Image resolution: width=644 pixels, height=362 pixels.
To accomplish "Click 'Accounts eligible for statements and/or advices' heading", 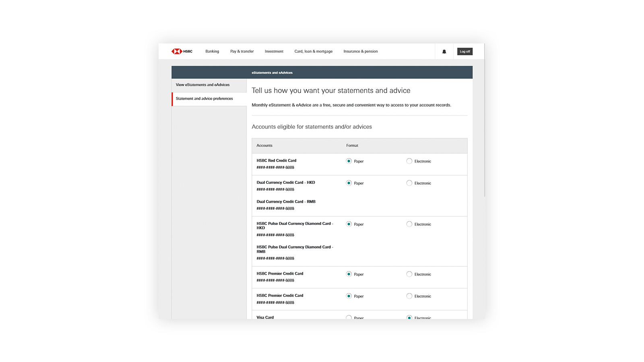I will click(x=312, y=127).
